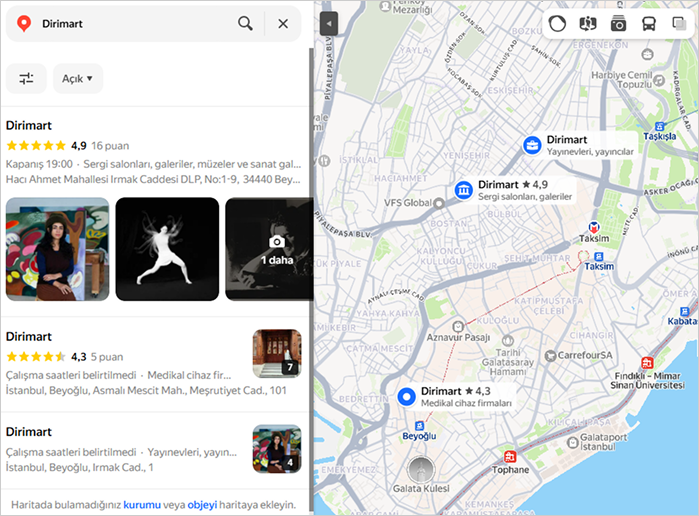The height and width of the screenshot is (516, 699).
Task: Click the Kabataş station icon
Action: pos(684,311)
